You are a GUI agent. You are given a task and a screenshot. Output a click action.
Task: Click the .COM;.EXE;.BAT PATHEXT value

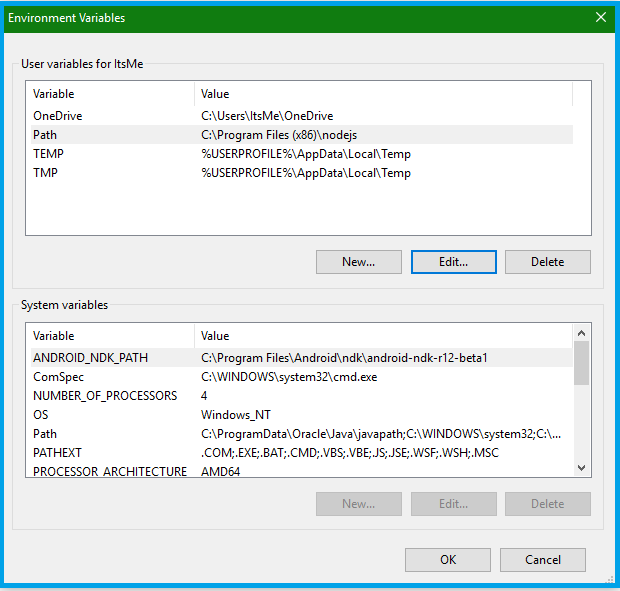pyautogui.click(x=350, y=453)
